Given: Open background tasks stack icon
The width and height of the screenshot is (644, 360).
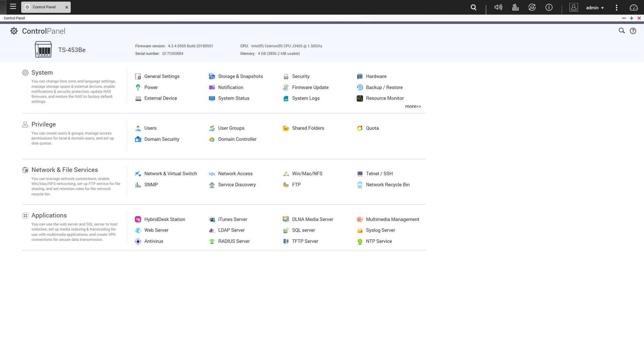Looking at the screenshot, I should [515, 7].
